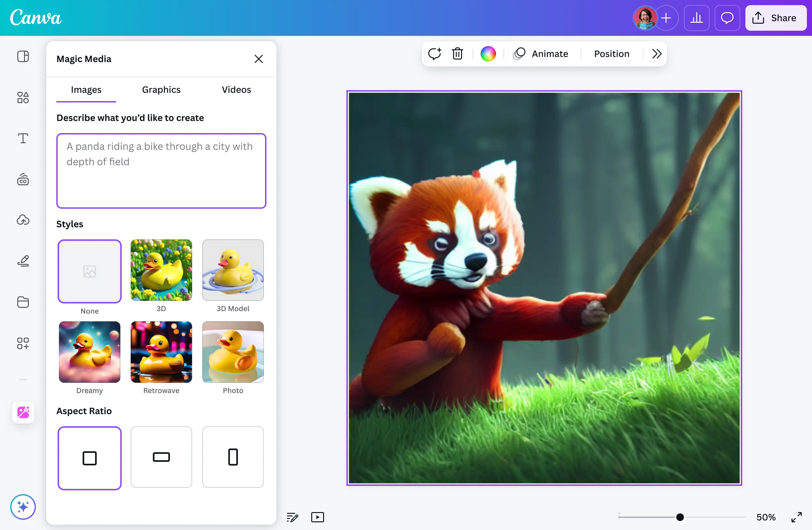This screenshot has width=812, height=530.
Task: Switch to the Graphics tab
Action: (161, 90)
